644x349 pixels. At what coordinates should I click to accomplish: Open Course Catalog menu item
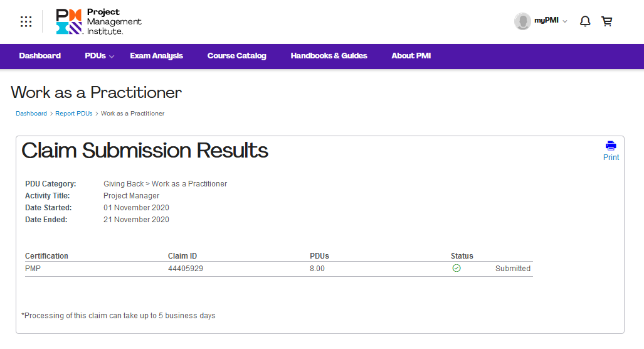pyautogui.click(x=236, y=56)
